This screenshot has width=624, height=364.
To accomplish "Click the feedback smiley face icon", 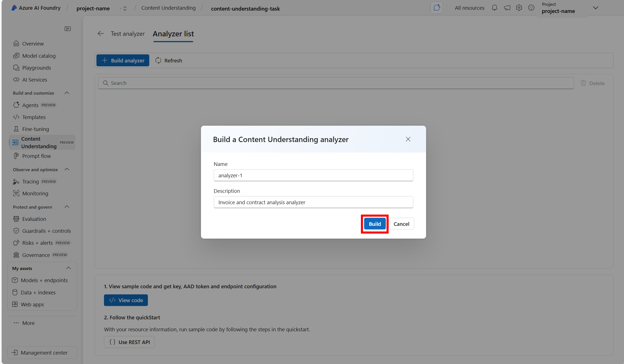I will pos(531,8).
